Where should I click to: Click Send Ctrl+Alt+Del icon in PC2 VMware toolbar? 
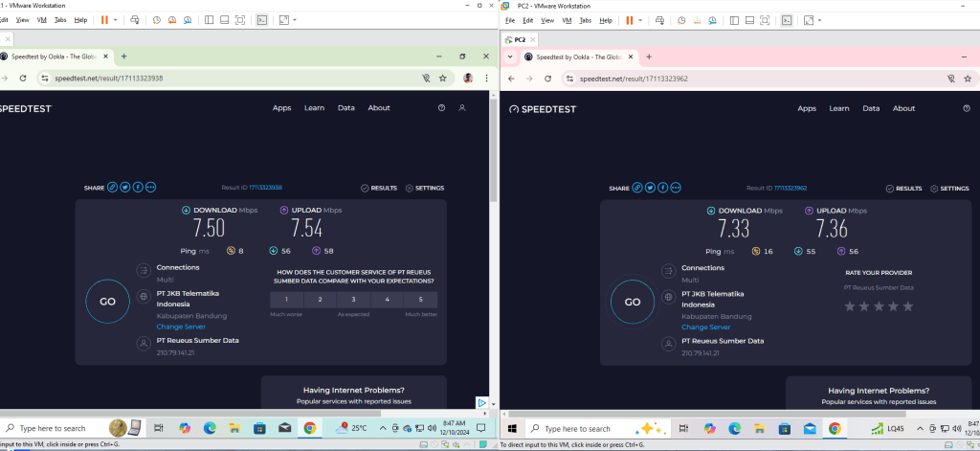tap(659, 19)
